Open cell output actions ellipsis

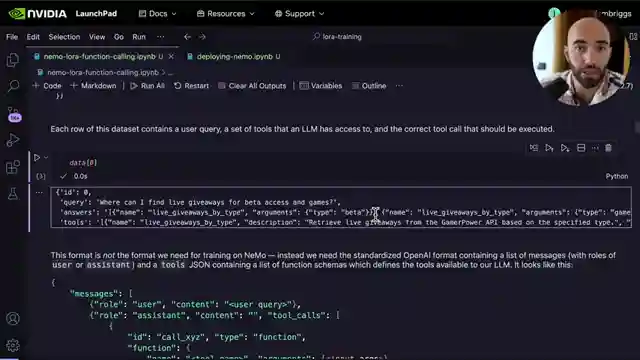pyautogui.click(x=39, y=192)
